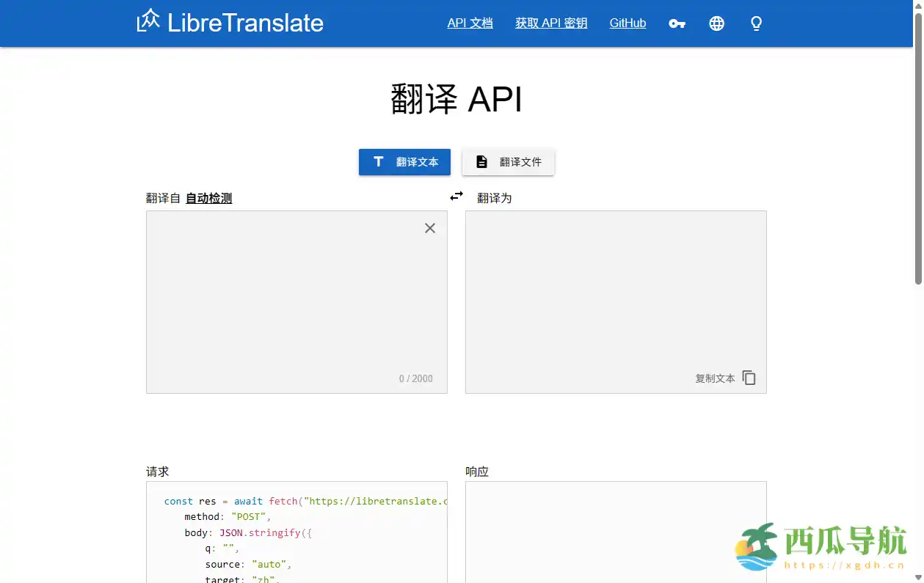Click the 复制文本 label
Viewport: 924px width, 583px height.
pos(715,378)
